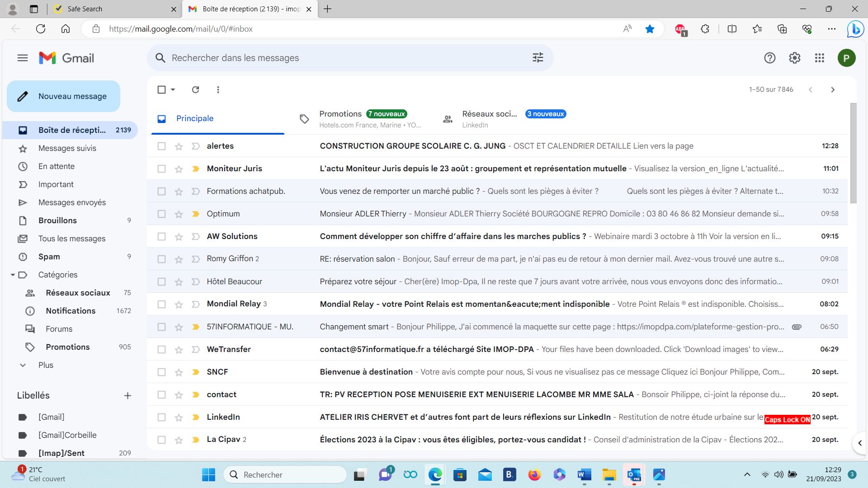Viewport: 868px width, 488px height.
Task: Open the more actions three-dot menu
Action: click(218, 89)
